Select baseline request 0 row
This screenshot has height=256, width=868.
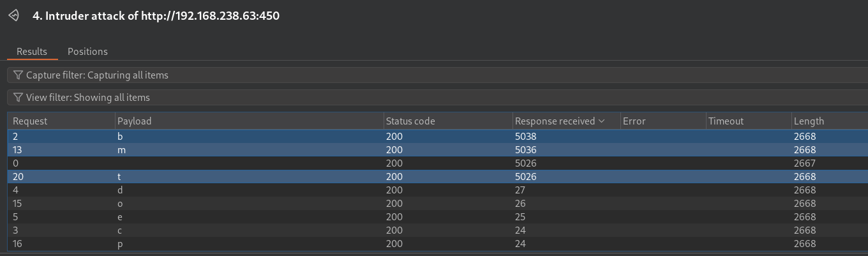pos(437,163)
